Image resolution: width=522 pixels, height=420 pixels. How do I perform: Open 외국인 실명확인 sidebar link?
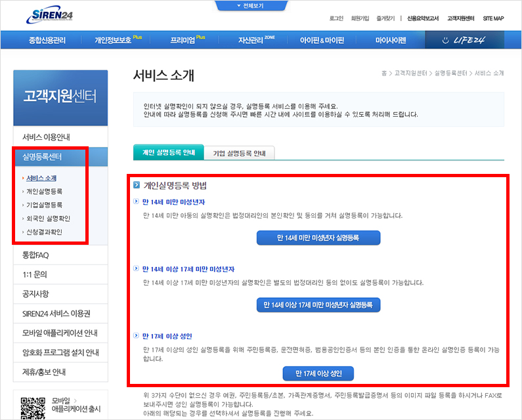point(48,219)
